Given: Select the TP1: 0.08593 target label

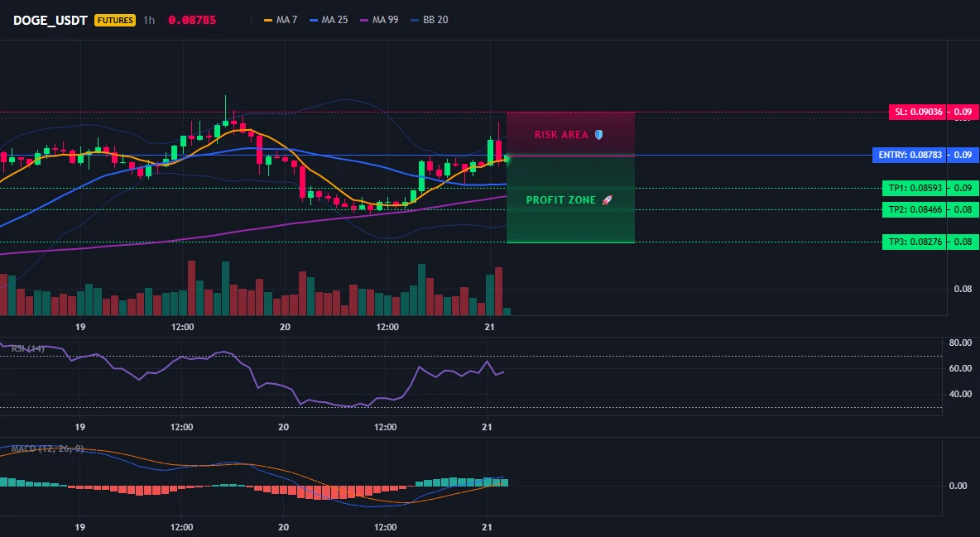Looking at the screenshot, I should point(915,188).
